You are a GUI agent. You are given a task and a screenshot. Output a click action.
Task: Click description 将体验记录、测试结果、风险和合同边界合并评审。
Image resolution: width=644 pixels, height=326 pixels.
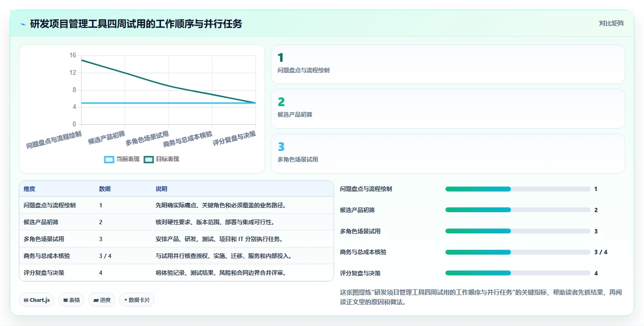(222, 273)
